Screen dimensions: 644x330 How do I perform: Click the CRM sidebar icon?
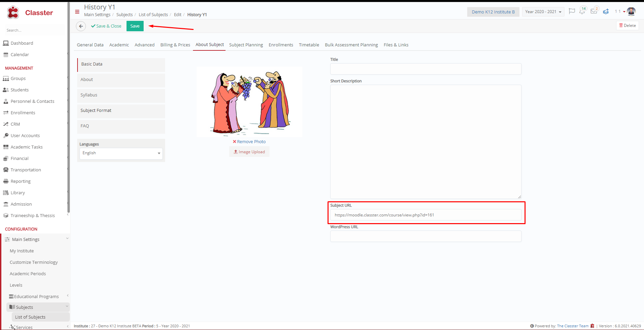6,124
